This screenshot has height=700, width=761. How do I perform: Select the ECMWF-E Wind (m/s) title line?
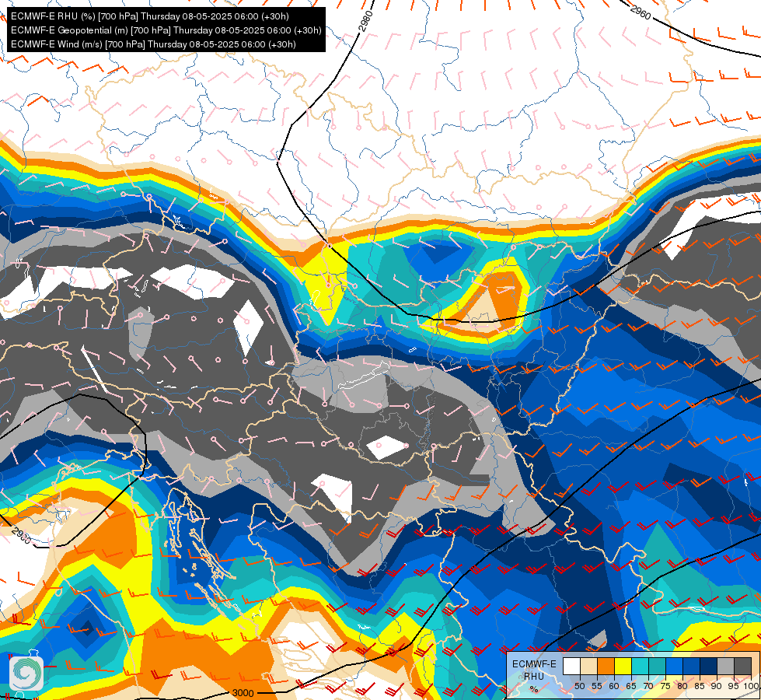click(153, 44)
